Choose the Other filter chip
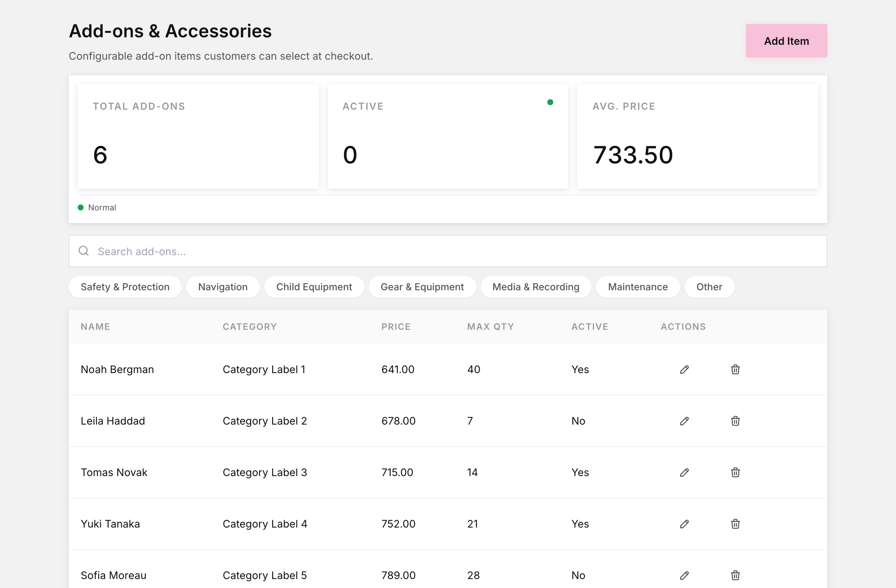This screenshot has height=588, width=896. [x=709, y=287]
